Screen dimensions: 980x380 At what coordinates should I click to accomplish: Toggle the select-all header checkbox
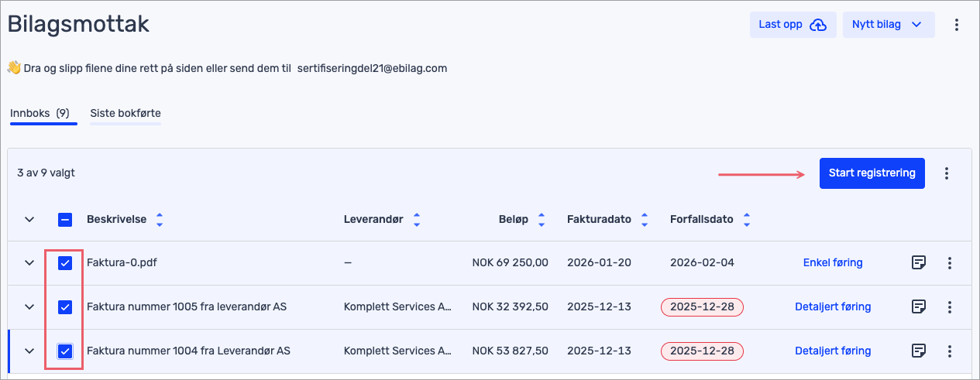[x=65, y=220]
